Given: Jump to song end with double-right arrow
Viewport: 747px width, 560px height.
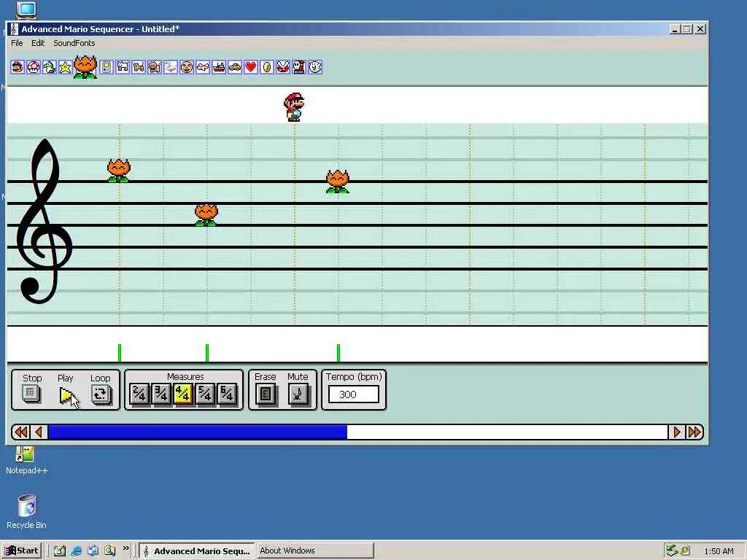Looking at the screenshot, I should [x=694, y=432].
